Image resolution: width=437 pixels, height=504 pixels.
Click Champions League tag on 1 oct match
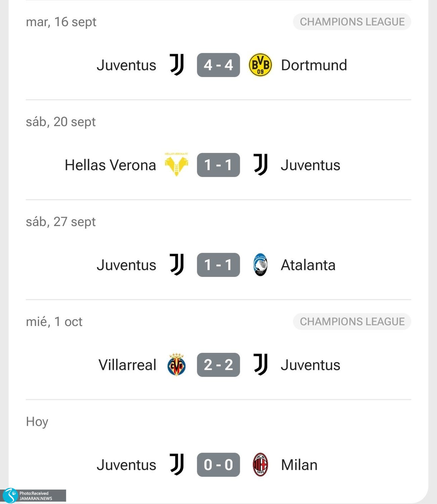tap(352, 322)
